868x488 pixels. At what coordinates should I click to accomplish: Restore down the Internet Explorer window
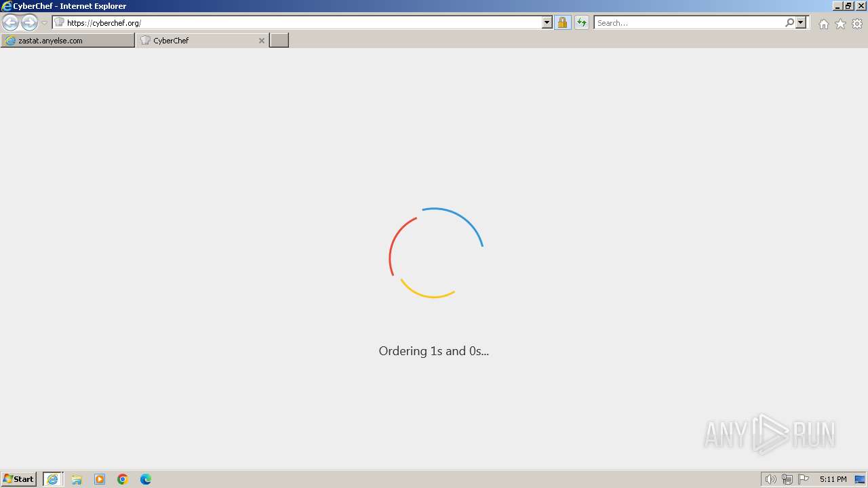point(849,6)
